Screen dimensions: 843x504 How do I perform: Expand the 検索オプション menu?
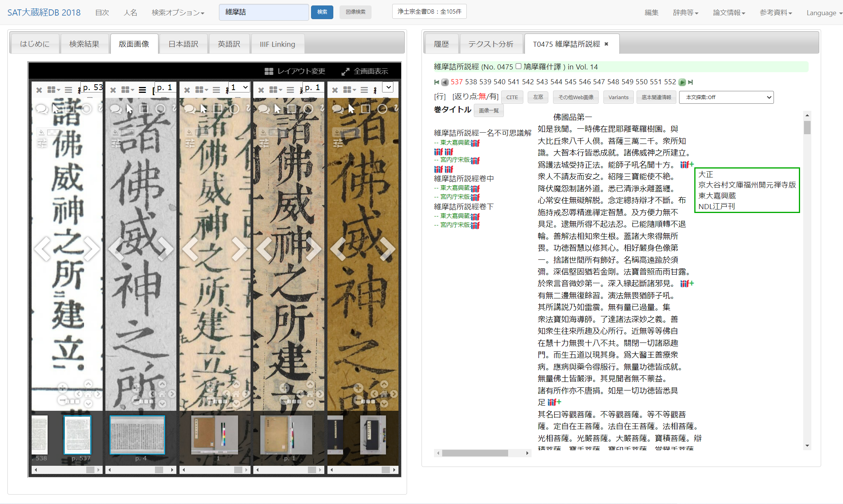[x=178, y=13]
